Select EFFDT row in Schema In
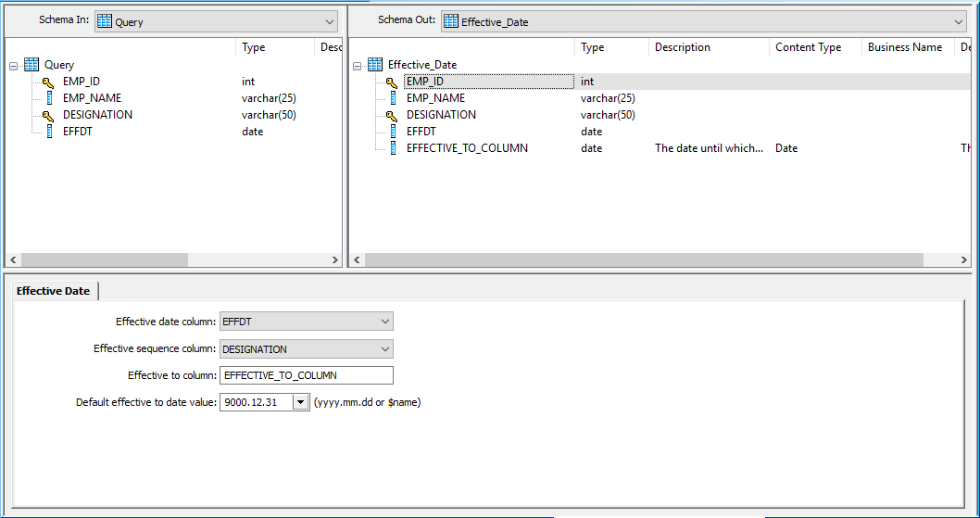Viewport: 980px width, 518px height. tap(173, 132)
